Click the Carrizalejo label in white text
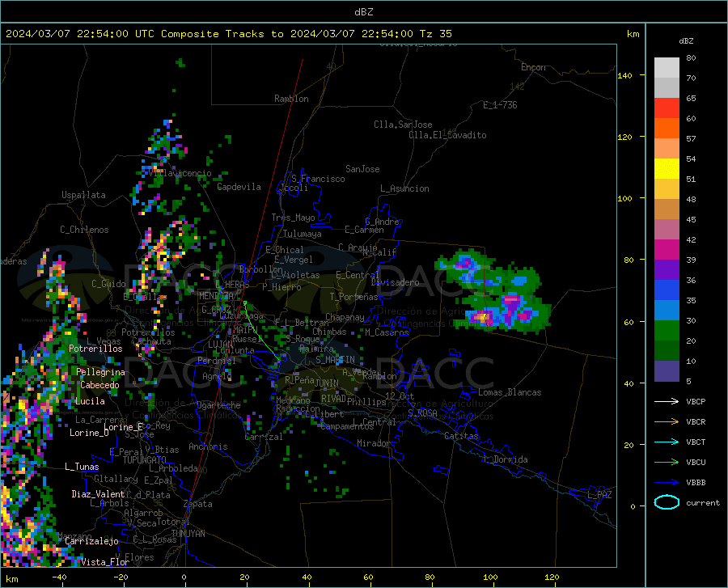This screenshot has height=588, width=728. [x=91, y=541]
